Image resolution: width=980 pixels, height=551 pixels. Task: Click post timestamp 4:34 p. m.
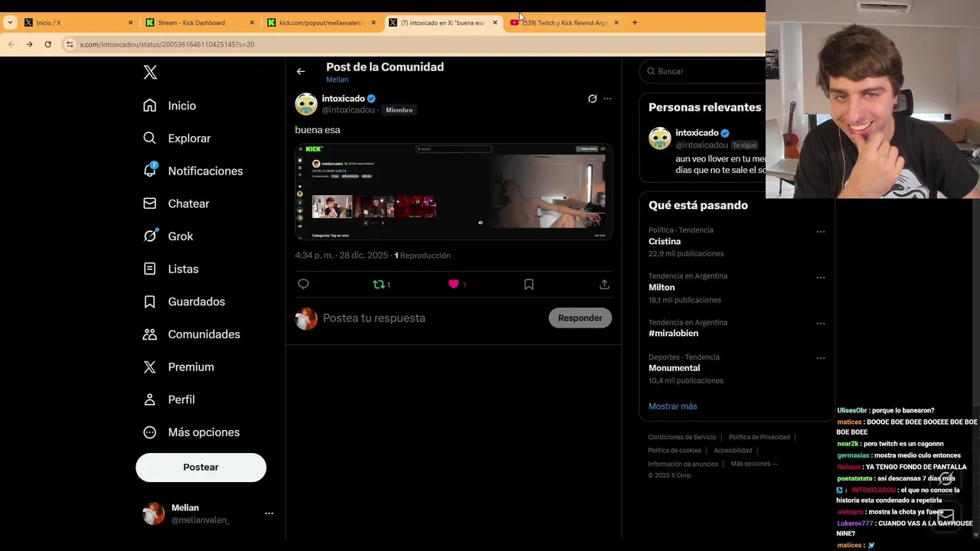341,256
